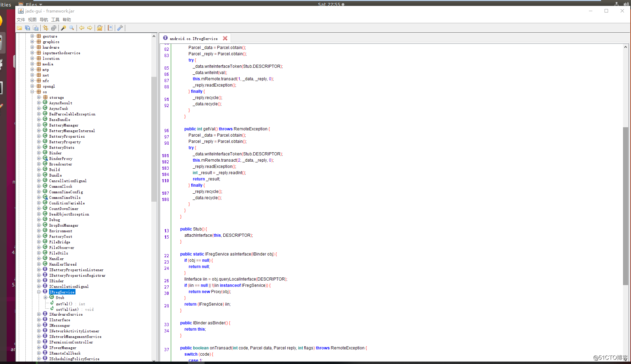Click the tree panel scroll-up arrow
Screen dimensions: 631x364
click(154, 36)
